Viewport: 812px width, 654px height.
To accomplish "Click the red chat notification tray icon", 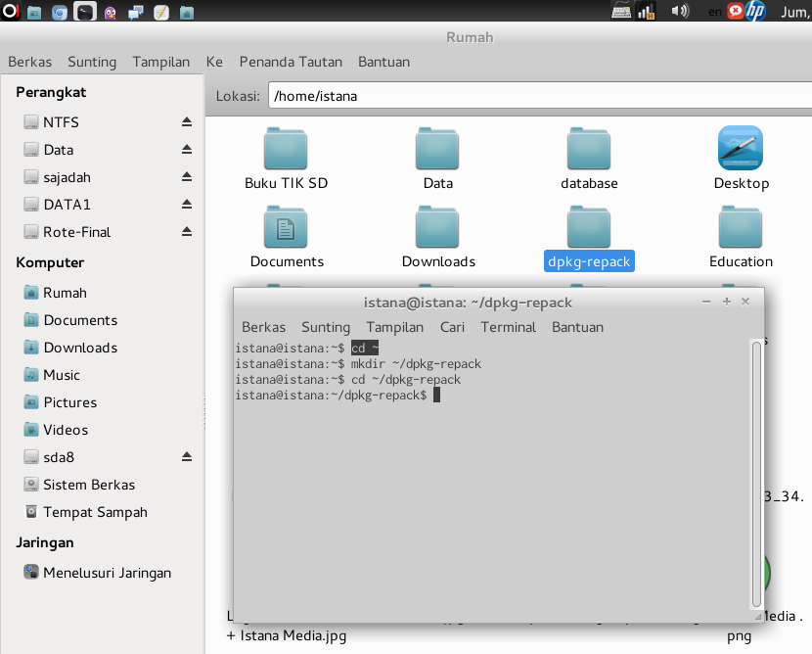I will click(736, 11).
